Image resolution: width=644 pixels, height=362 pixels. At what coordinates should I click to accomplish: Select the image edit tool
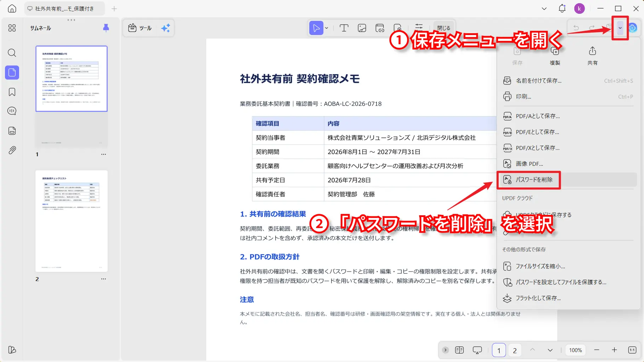362,28
